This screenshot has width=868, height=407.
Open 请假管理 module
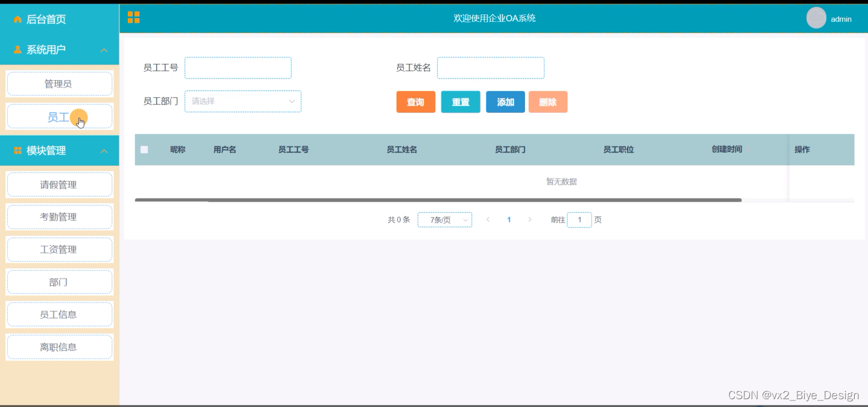click(59, 185)
